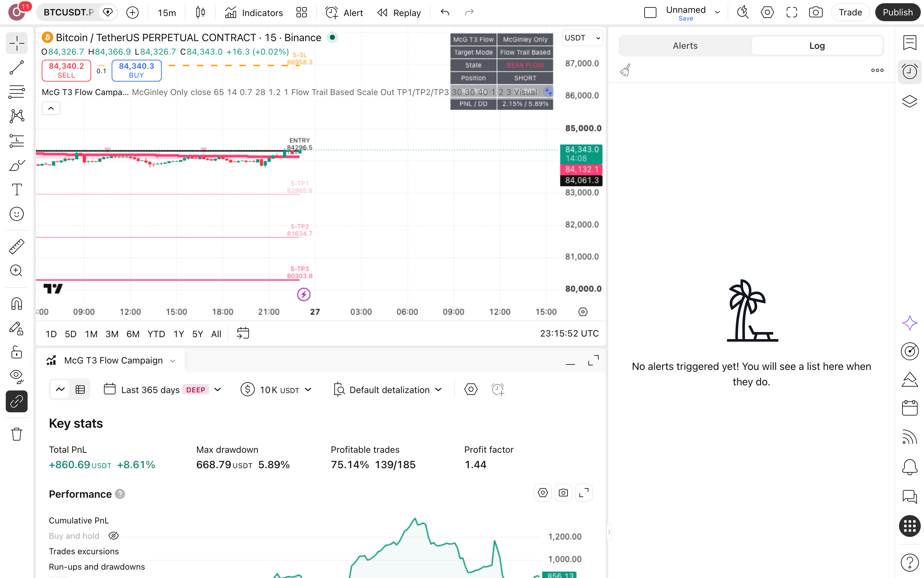Open chart settings hexagon in top bar
Viewport: 924px width, 578px height.
[x=767, y=13]
